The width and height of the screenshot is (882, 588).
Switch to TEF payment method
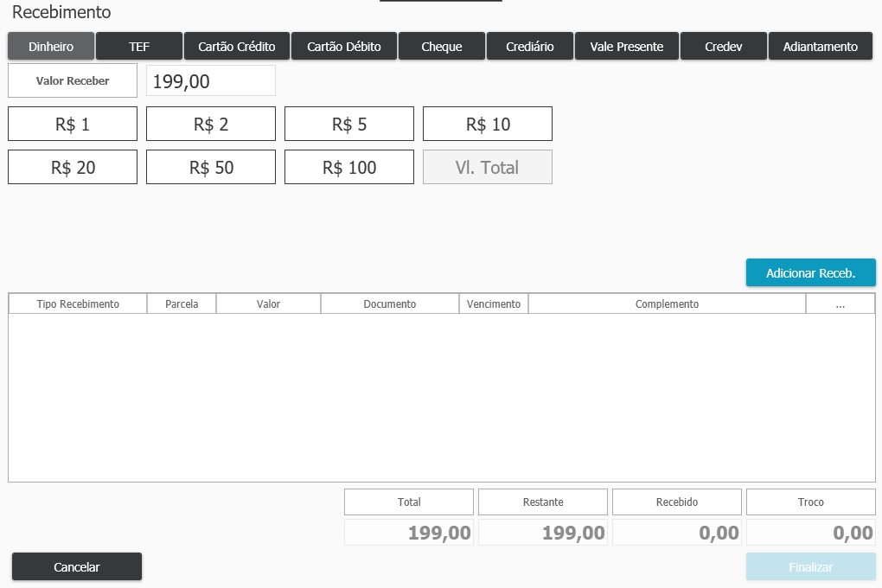(139, 47)
